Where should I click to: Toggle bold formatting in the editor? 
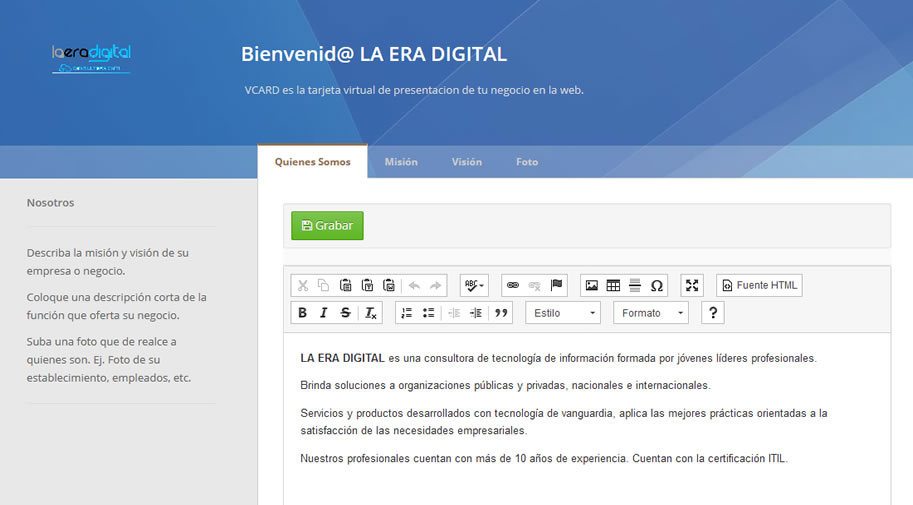[x=302, y=313]
